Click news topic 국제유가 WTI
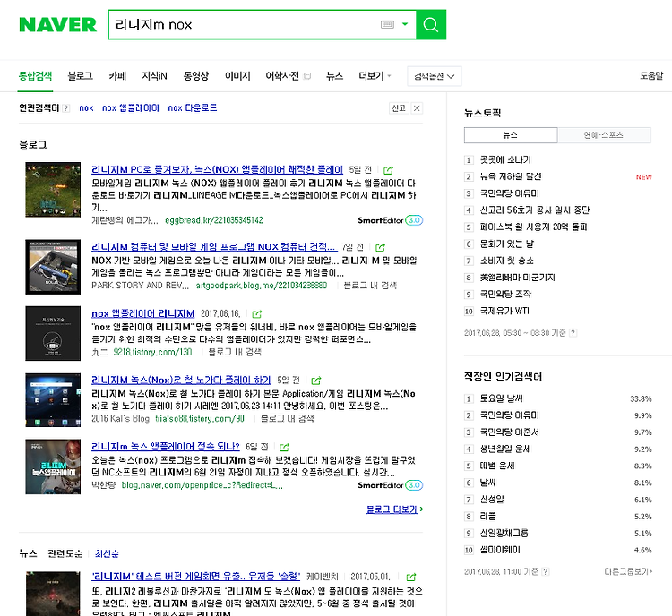The width and height of the screenshot is (672, 616). pyautogui.click(x=504, y=311)
